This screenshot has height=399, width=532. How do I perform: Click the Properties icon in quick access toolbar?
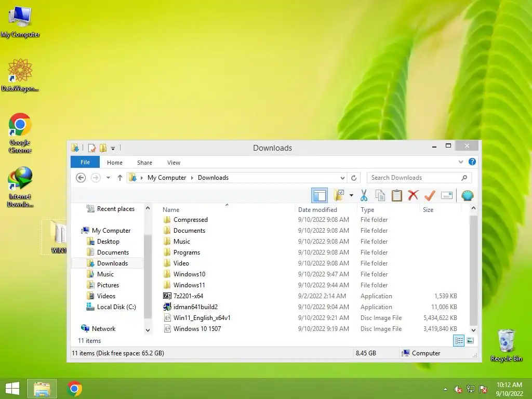click(x=91, y=148)
